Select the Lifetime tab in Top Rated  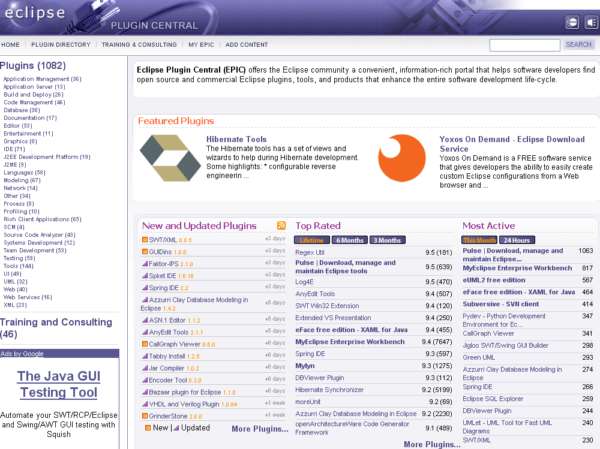coord(311,240)
